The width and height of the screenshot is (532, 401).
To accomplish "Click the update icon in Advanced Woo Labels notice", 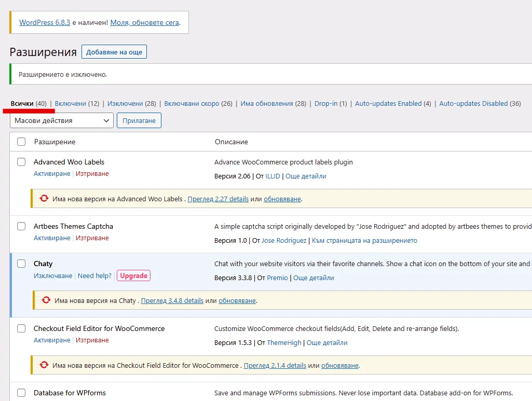I will 44,198.
